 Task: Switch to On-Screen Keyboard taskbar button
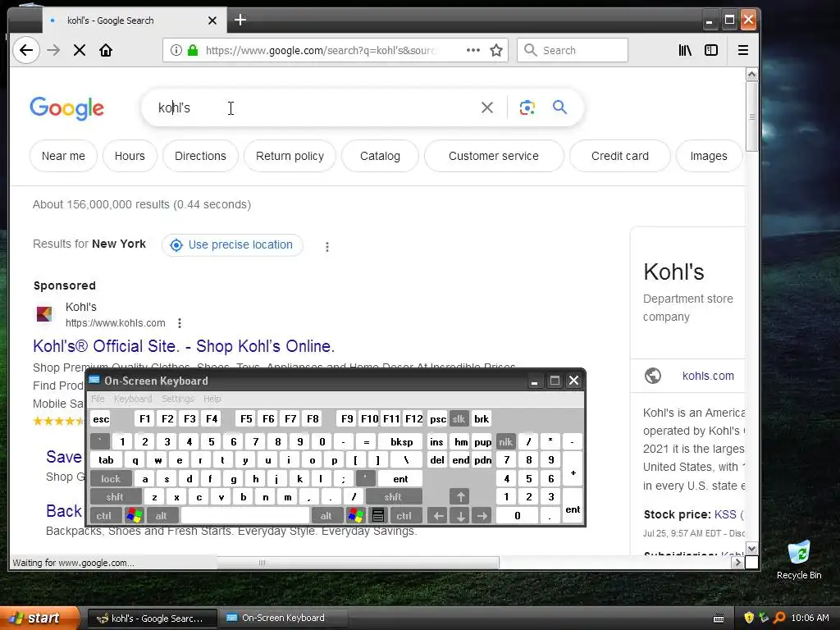[284, 618]
